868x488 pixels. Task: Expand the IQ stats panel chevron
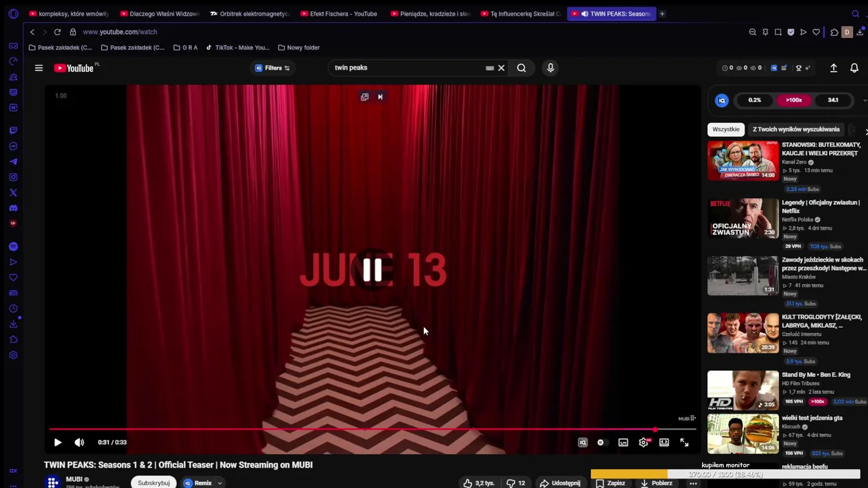(x=864, y=100)
